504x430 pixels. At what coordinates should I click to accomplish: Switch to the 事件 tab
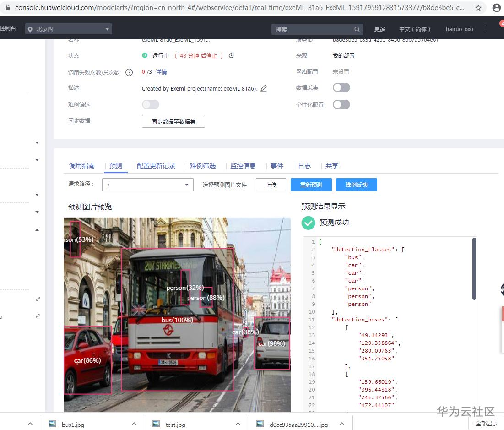pos(277,166)
